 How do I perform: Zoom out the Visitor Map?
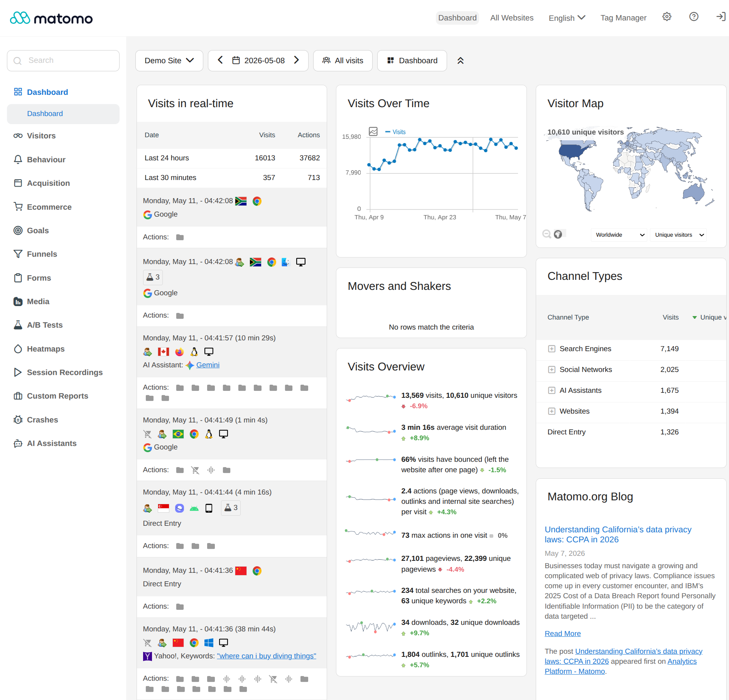(x=547, y=234)
